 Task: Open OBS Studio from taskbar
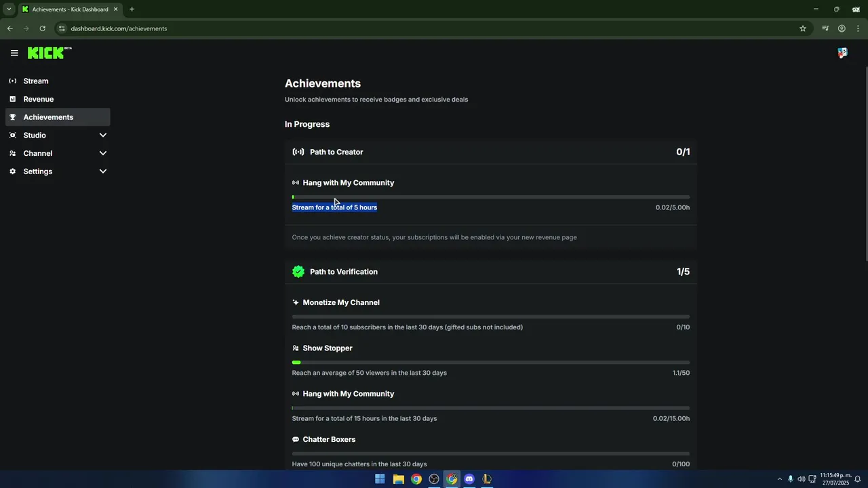click(x=434, y=479)
